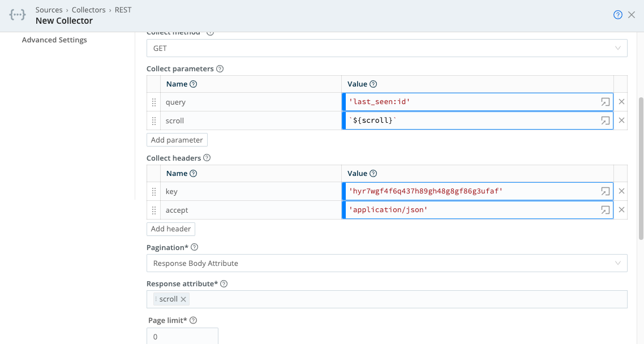Screen dimensions: 644x344
Task: Open help for Collect parameters
Action: [220, 68]
